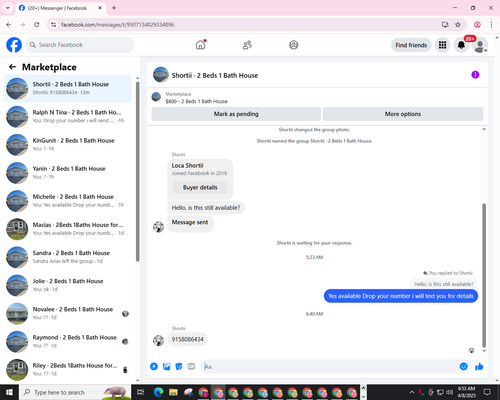Open the Sandra conversation
This screenshot has width=500, height=400.
tap(67, 257)
